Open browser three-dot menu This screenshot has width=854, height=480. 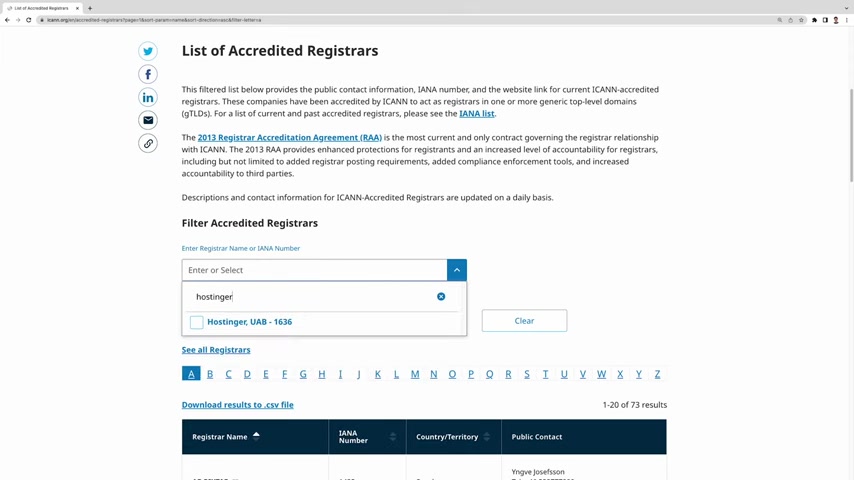coord(847,20)
